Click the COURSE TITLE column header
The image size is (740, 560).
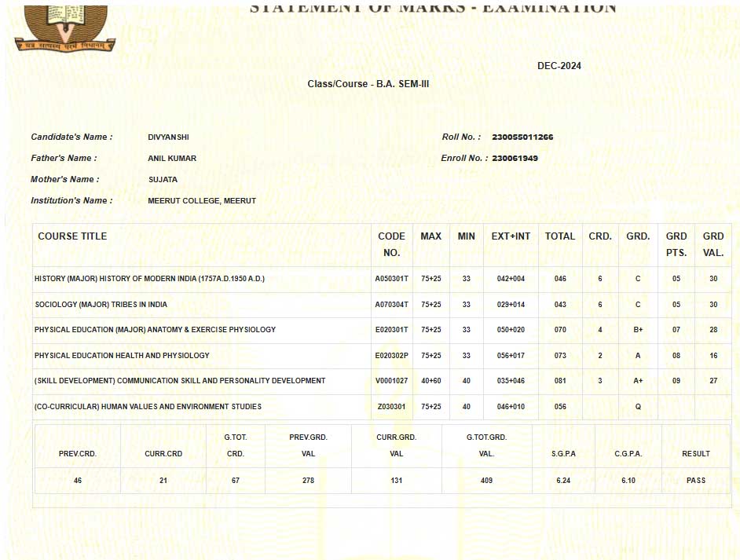coord(72,236)
